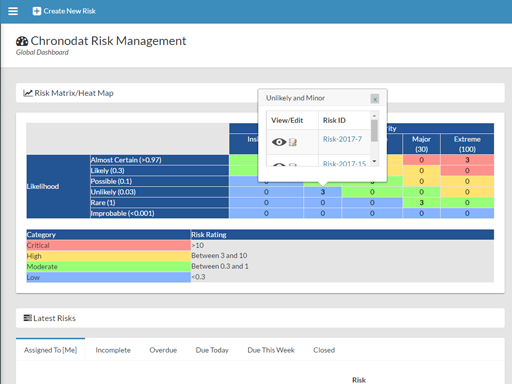Click Rare and Extreme cell showing 0
The width and height of the screenshot is (512, 384).
467,203
